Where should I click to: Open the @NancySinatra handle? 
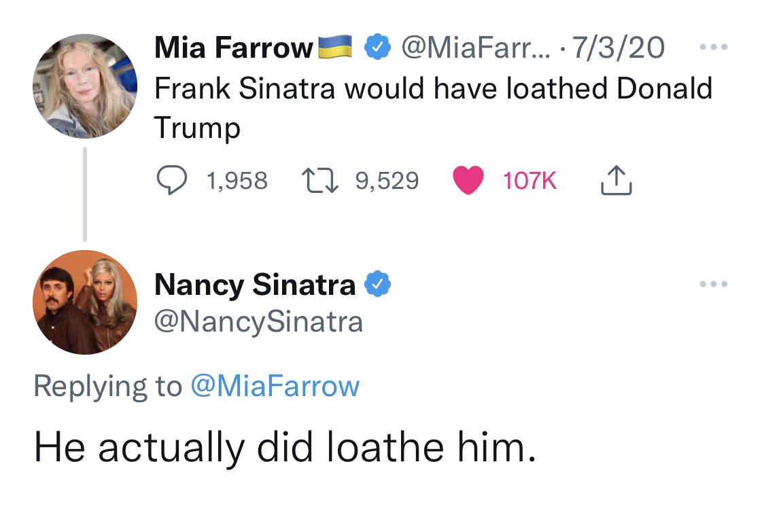click(259, 323)
